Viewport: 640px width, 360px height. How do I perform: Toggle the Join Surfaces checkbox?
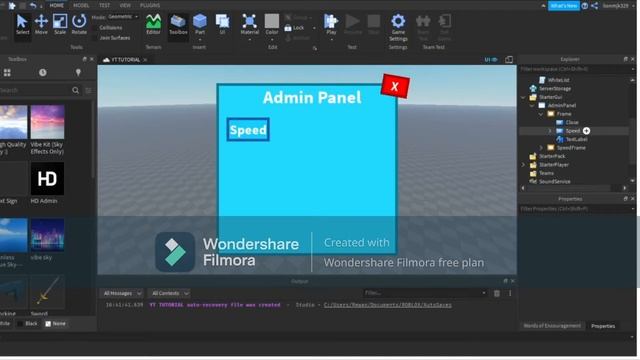95,38
